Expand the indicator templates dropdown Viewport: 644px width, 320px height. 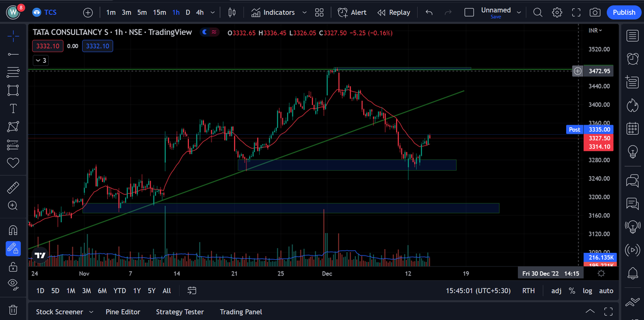(305, 12)
